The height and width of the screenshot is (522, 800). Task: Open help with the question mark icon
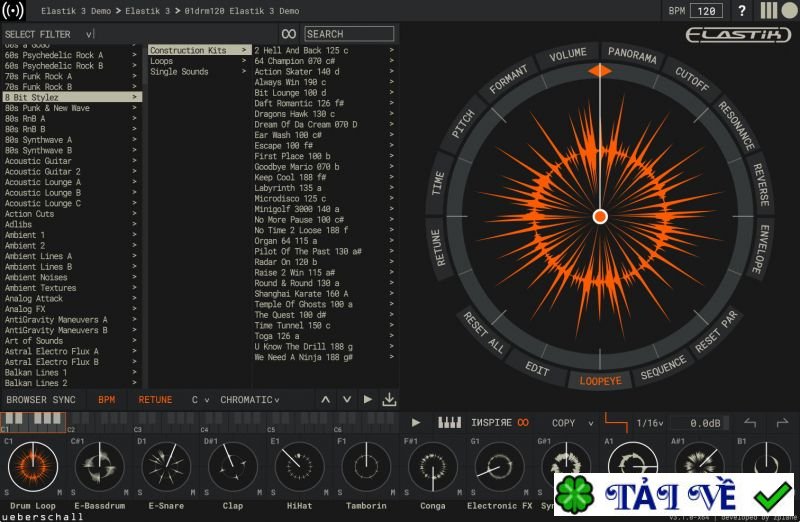pyautogui.click(x=741, y=11)
